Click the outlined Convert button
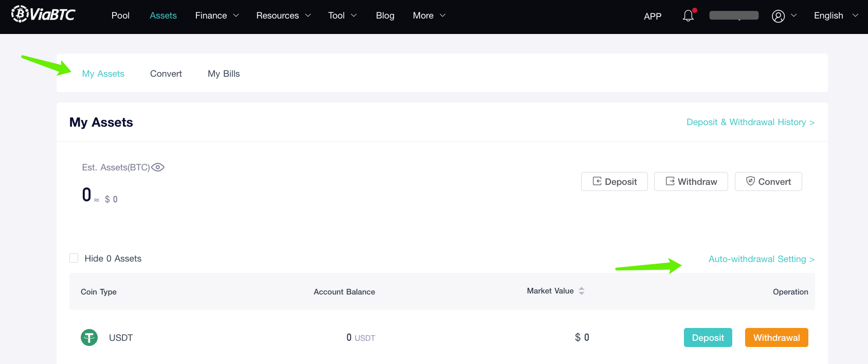 tap(768, 181)
